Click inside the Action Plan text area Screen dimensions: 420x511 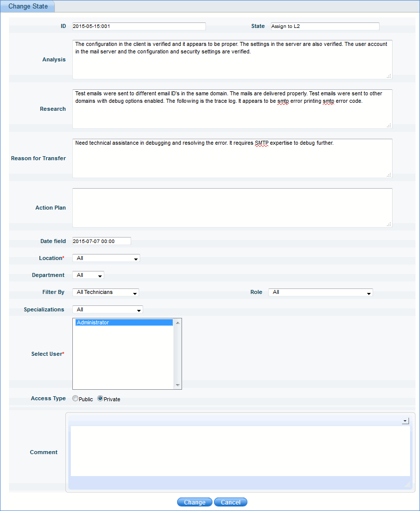232,208
